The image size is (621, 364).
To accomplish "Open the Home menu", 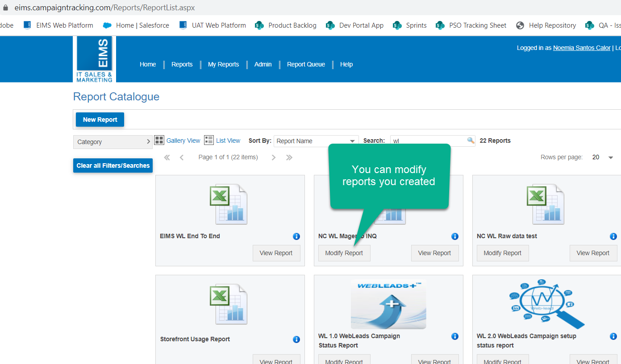I will tap(148, 64).
